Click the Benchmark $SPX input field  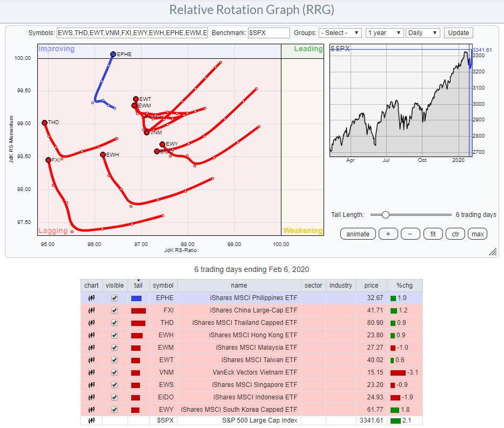click(x=268, y=33)
